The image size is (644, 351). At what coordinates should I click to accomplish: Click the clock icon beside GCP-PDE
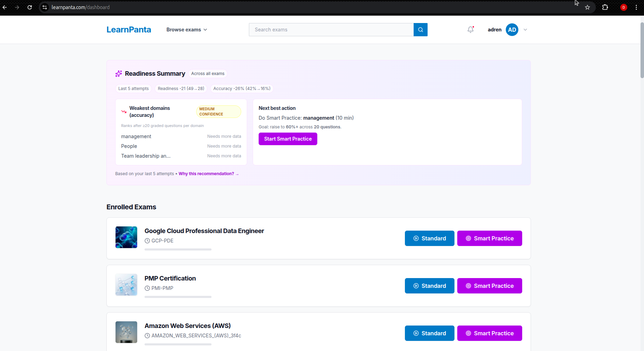click(147, 241)
